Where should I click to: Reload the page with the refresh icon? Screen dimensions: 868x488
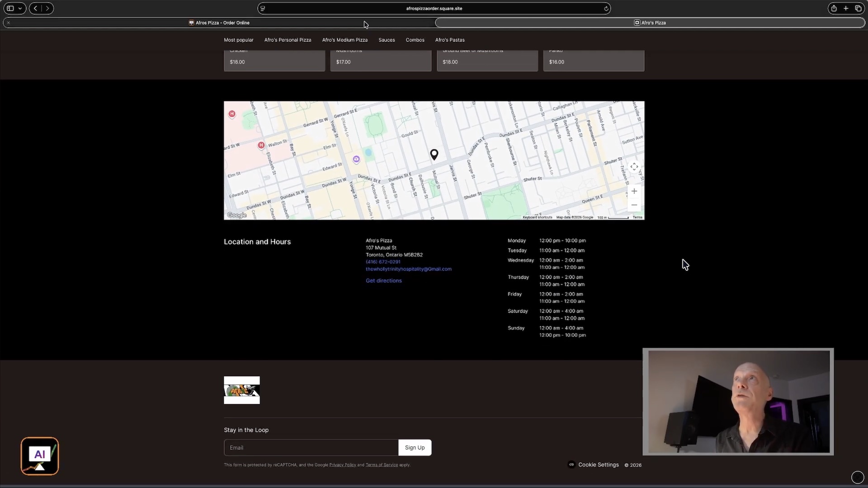pos(606,9)
